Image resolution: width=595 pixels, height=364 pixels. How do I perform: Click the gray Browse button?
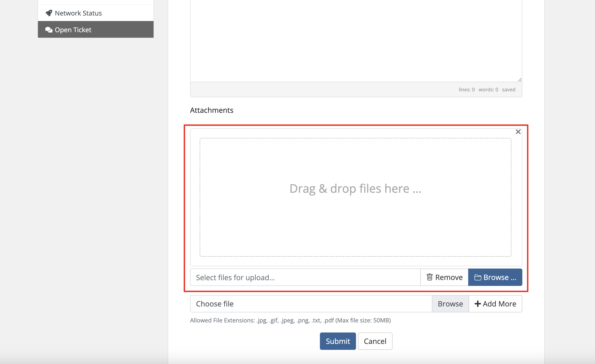450,304
